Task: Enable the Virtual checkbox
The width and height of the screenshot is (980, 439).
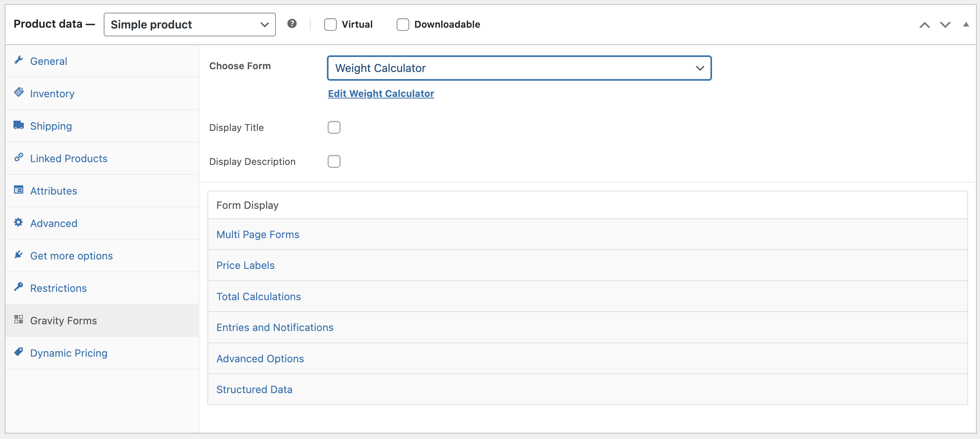Action: tap(330, 24)
